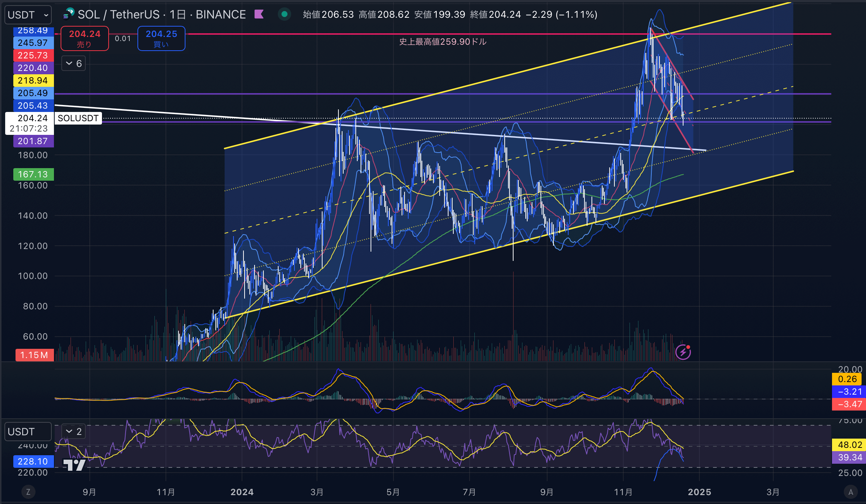
Task: Click the 205.43 price label
Action: tap(33, 106)
